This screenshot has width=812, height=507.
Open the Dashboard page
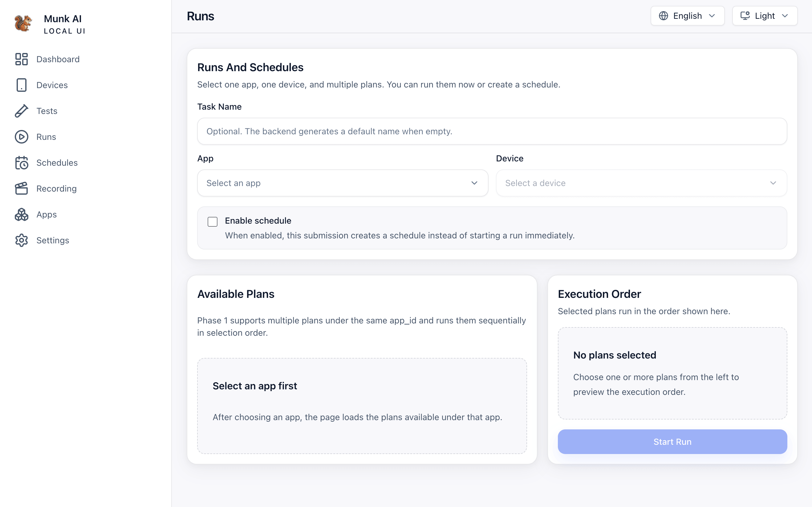click(x=58, y=59)
